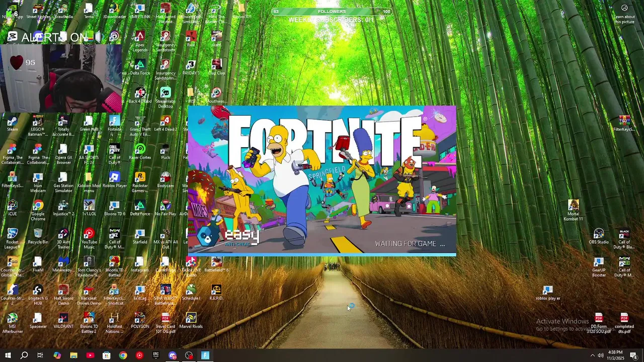Viewport: 644px width, 362px height.
Task: Open Bloons TD Battles 2 shortcut
Action: coord(89,323)
